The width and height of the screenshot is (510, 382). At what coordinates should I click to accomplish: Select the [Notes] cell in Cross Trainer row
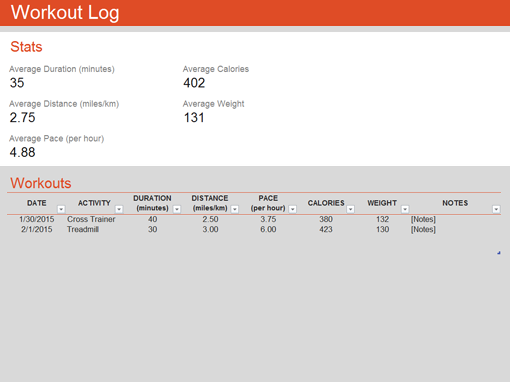point(423,219)
